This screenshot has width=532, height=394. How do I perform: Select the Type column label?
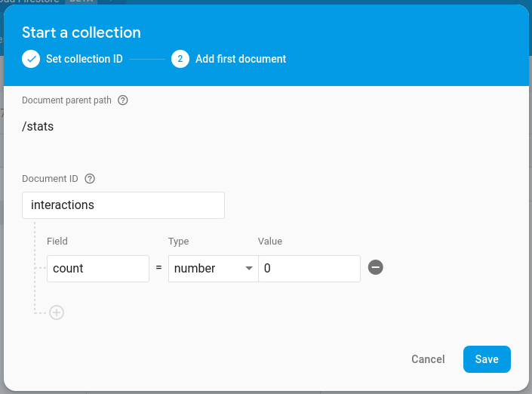(x=178, y=242)
